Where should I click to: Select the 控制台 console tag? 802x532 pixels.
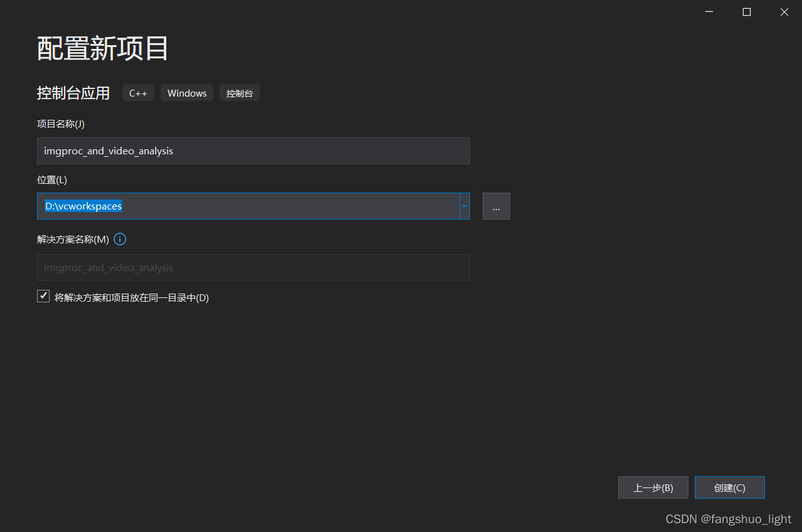pyautogui.click(x=239, y=92)
